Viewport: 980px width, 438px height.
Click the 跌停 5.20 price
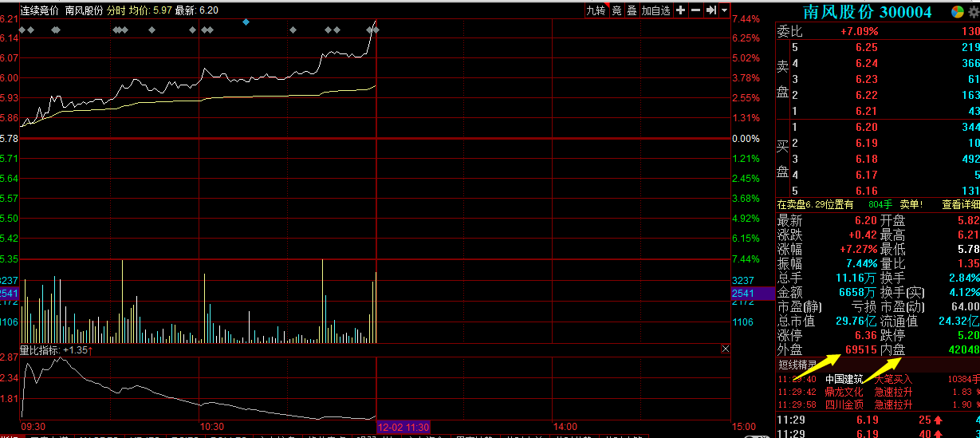click(968, 335)
